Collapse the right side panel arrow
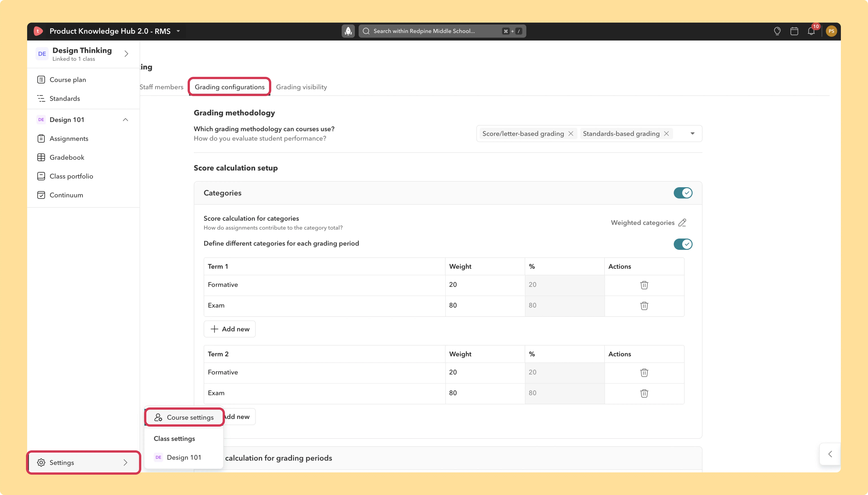This screenshot has height=495, width=868. pyautogui.click(x=830, y=454)
